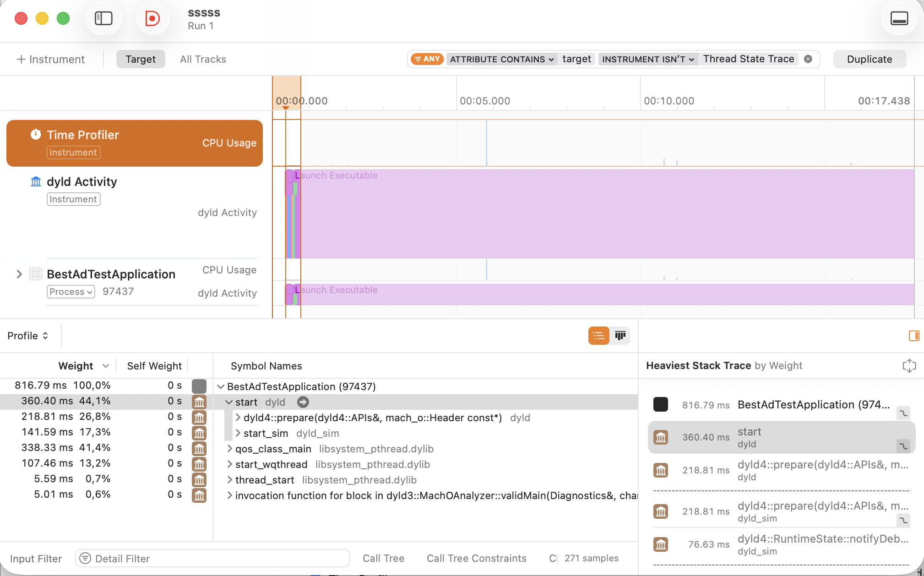Select the Target tab
The height and width of the screenshot is (576, 924).
[x=141, y=59]
